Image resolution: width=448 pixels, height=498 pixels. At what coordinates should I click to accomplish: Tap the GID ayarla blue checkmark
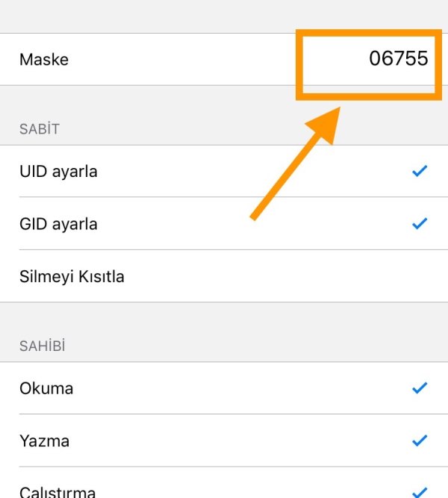[x=420, y=223]
